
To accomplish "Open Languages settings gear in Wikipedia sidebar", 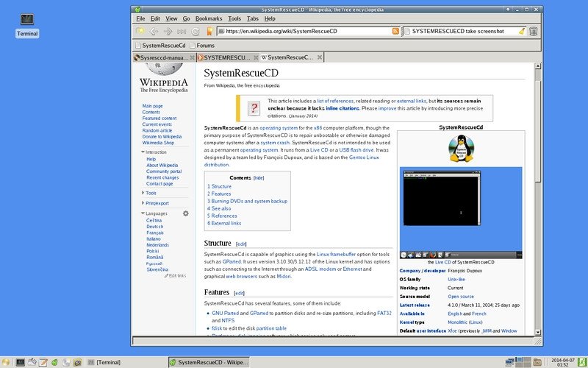I will [186, 213].
